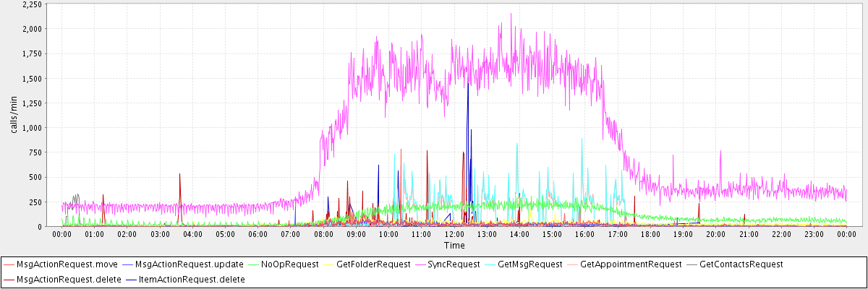This screenshot has height=289, width=868.
Task: Click the 04:00 time axis label
Action: (192, 234)
